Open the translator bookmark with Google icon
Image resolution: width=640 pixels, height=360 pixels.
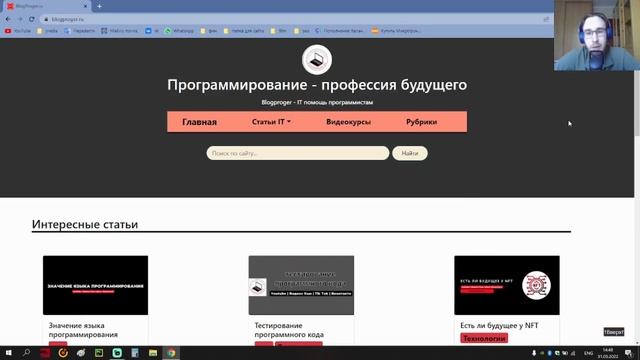point(80,31)
